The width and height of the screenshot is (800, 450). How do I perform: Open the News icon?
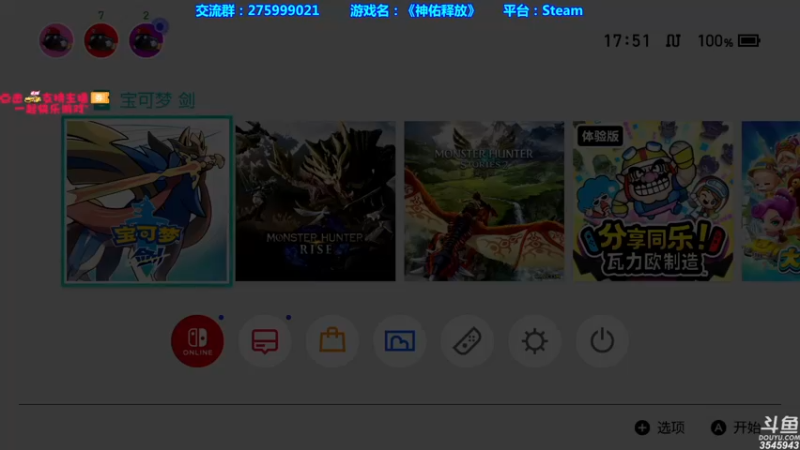click(x=265, y=341)
